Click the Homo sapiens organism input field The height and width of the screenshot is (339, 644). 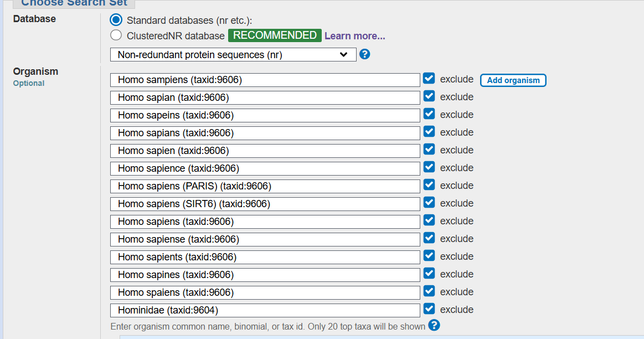266,221
